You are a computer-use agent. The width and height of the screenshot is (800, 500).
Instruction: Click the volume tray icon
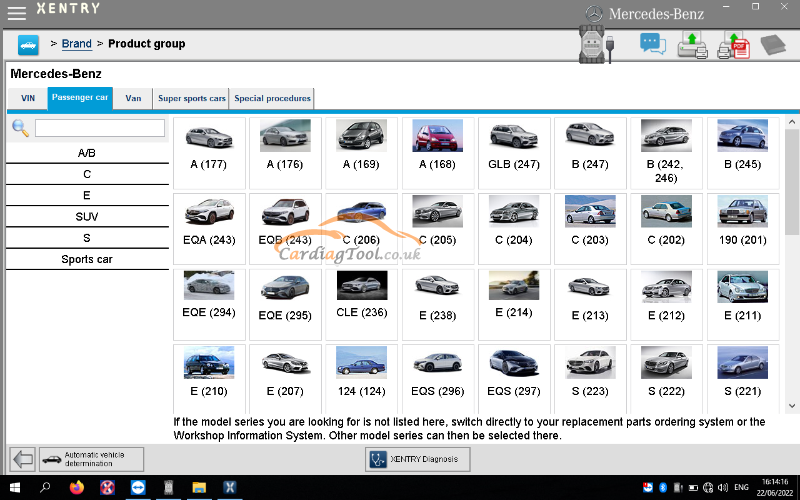click(722, 487)
